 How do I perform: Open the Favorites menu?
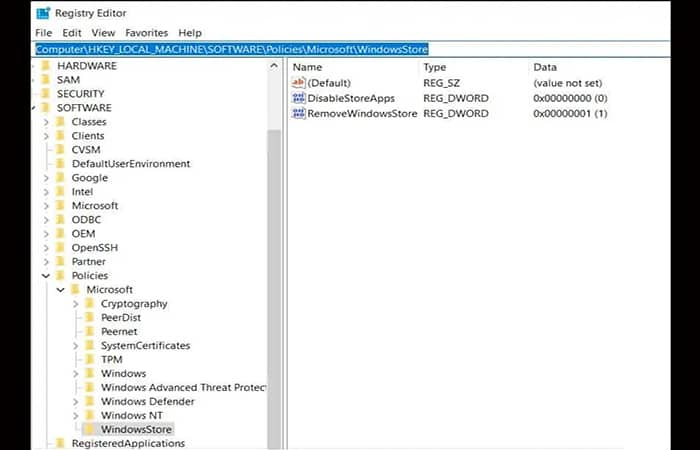pyautogui.click(x=146, y=33)
